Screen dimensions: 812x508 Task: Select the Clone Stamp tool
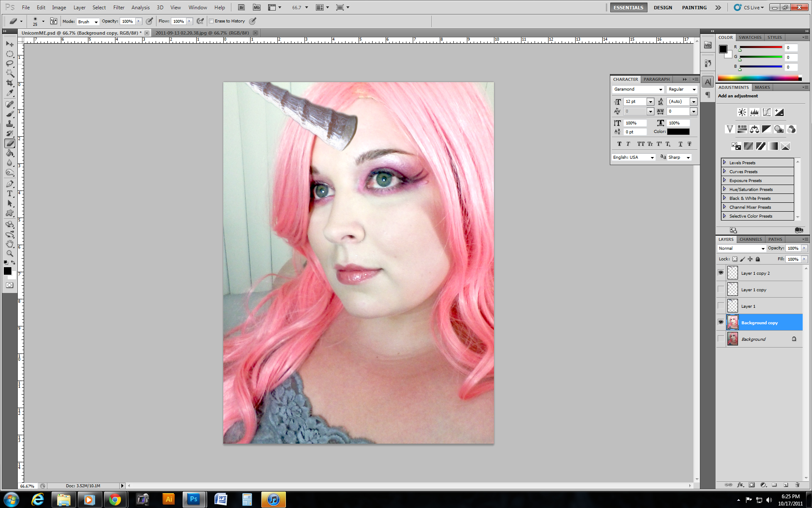10,124
